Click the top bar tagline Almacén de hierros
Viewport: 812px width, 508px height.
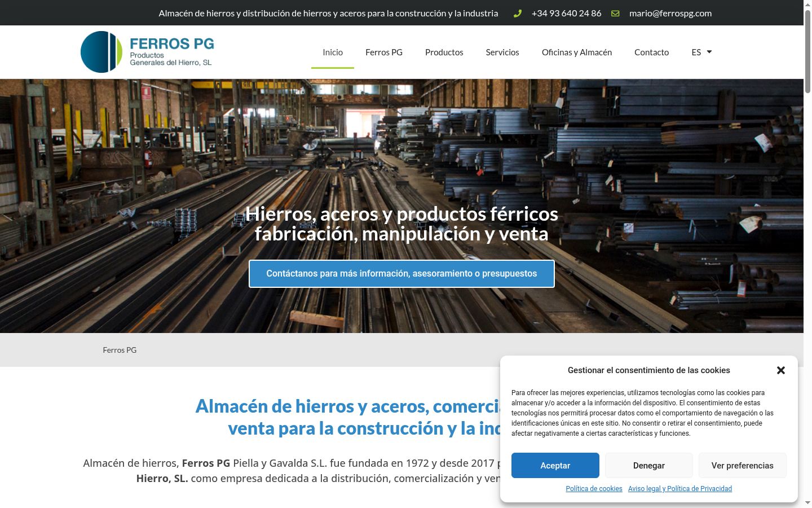pyautogui.click(x=328, y=13)
